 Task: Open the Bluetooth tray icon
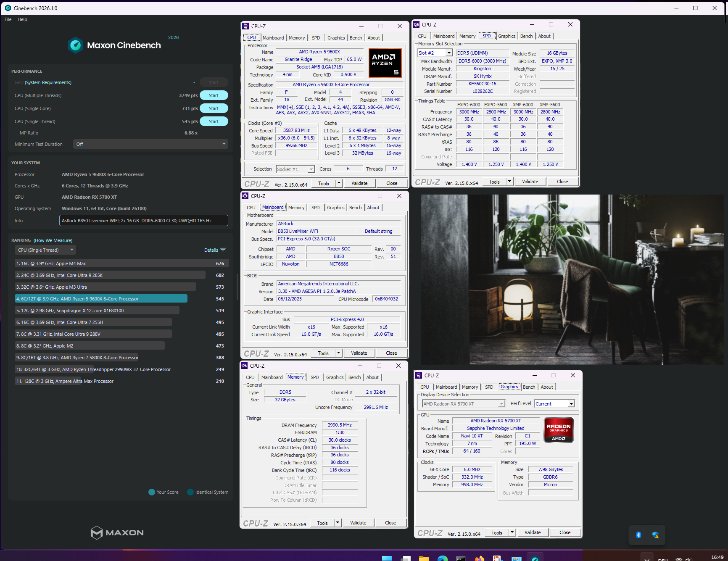click(x=638, y=535)
